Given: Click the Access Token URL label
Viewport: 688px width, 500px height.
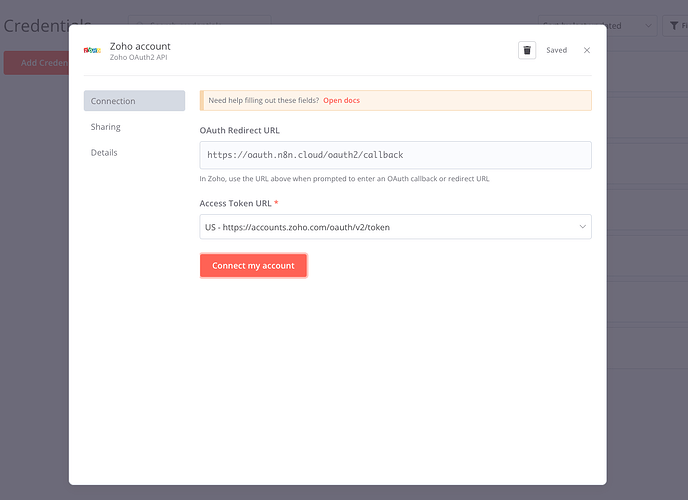Looking at the screenshot, I should tap(235, 204).
